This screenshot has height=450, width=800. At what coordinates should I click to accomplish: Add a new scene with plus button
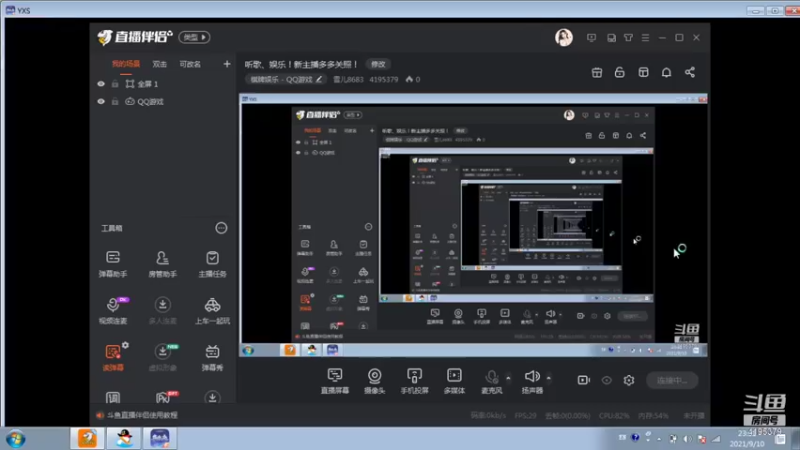coord(227,64)
